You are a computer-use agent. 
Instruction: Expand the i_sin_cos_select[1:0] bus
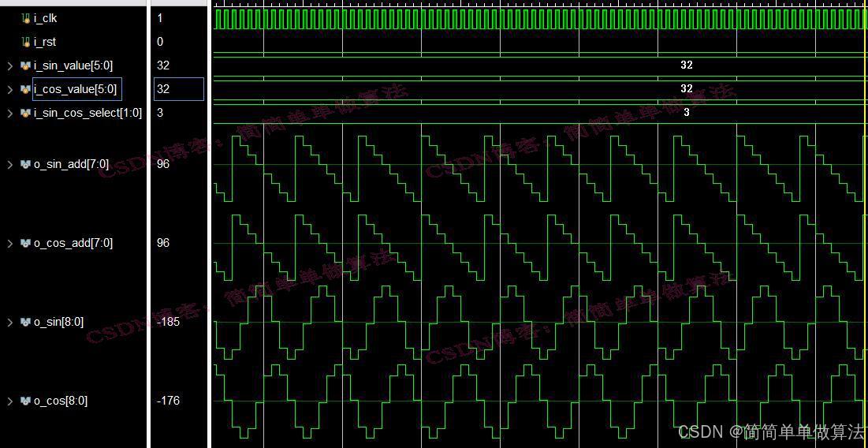click(x=9, y=114)
